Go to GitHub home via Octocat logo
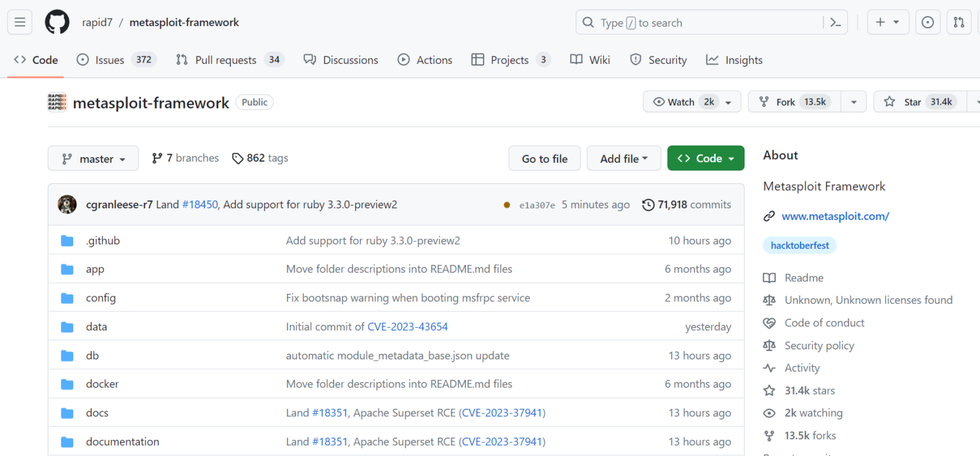Screen dimensions: 980x456 [57, 22]
